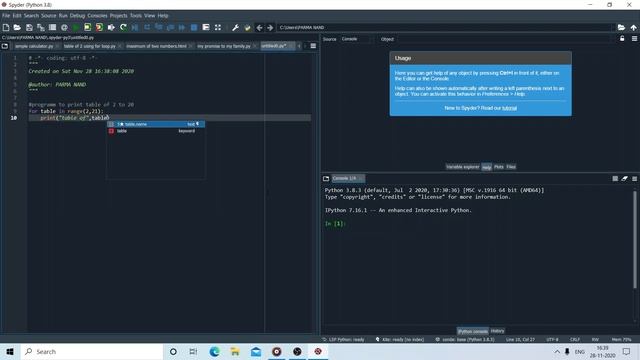The width and height of the screenshot is (640, 360).
Task: Open the working directory path combo box
Action: coord(446,27)
